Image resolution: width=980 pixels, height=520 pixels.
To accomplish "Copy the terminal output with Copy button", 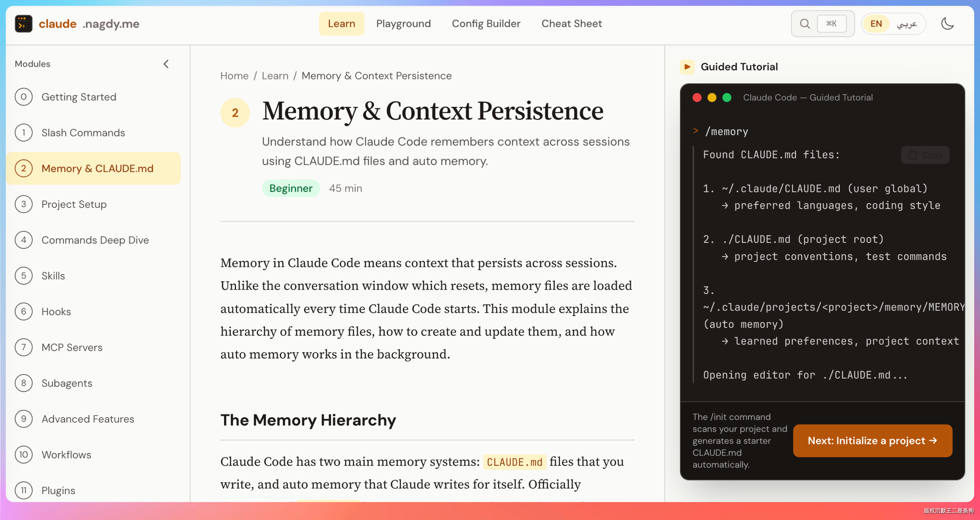I will click(925, 155).
